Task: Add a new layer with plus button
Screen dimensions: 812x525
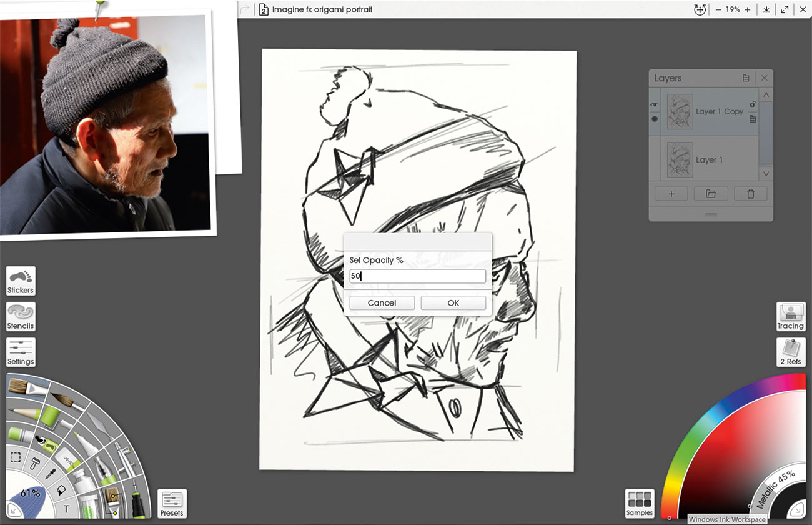Action: 671,194
